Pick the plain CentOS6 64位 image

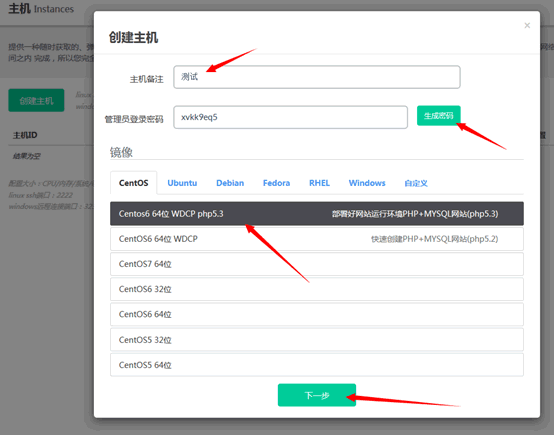(x=317, y=314)
